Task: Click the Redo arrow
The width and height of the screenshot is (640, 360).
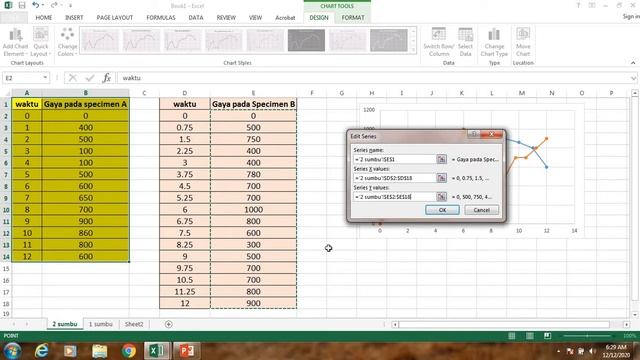Action: click(54, 5)
